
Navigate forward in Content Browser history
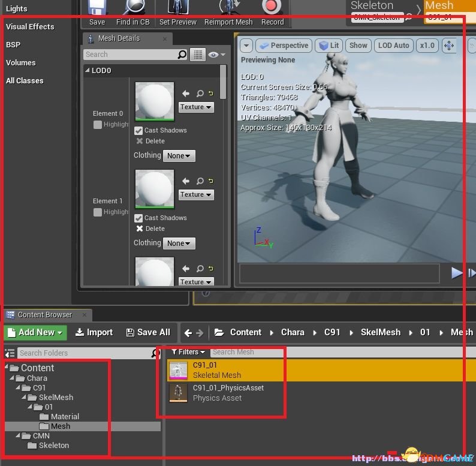click(x=200, y=333)
